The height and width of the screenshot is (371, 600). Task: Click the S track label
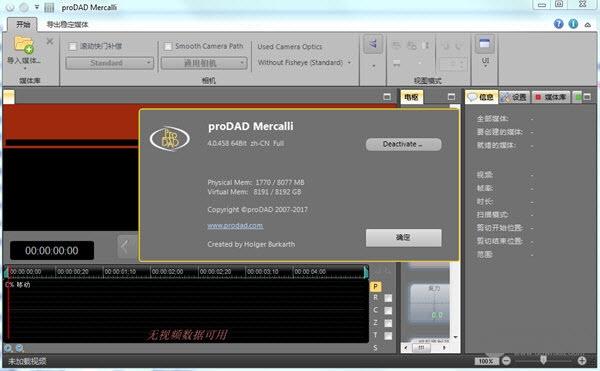coord(375,348)
